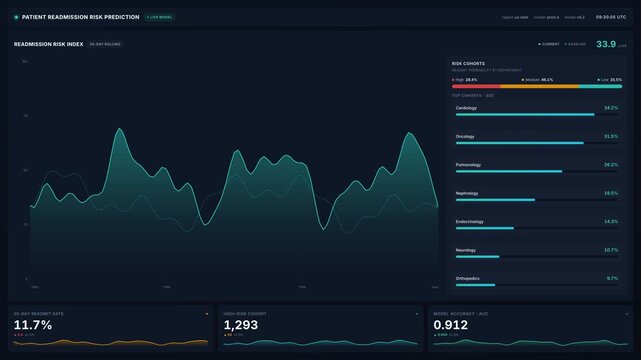Select the Cardiology cohort row
This screenshot has width=641, height=360.
(x=537, y=111)
